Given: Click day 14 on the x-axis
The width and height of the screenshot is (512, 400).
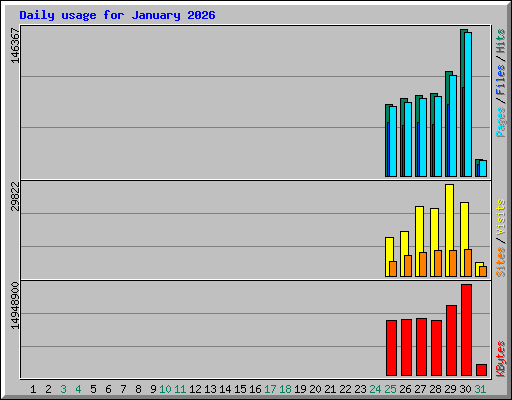Looking at the screenshot, I should tap(225, 389).
